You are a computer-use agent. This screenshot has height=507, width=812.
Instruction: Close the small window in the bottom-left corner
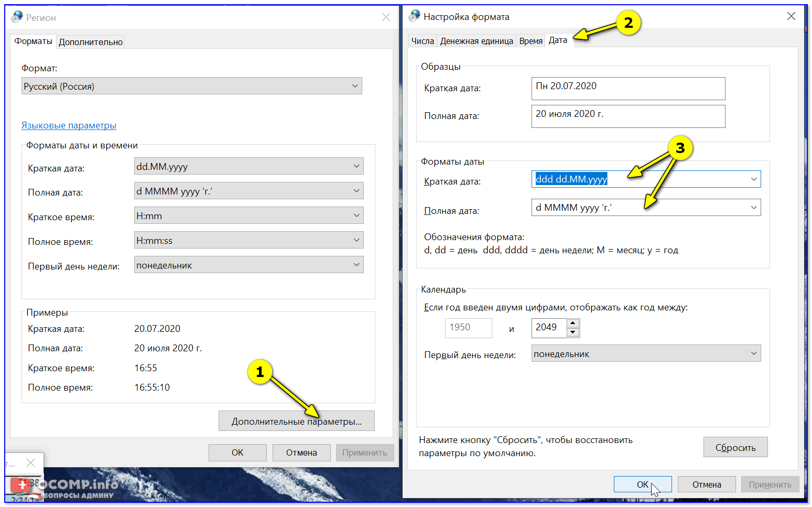coord(31,462)
